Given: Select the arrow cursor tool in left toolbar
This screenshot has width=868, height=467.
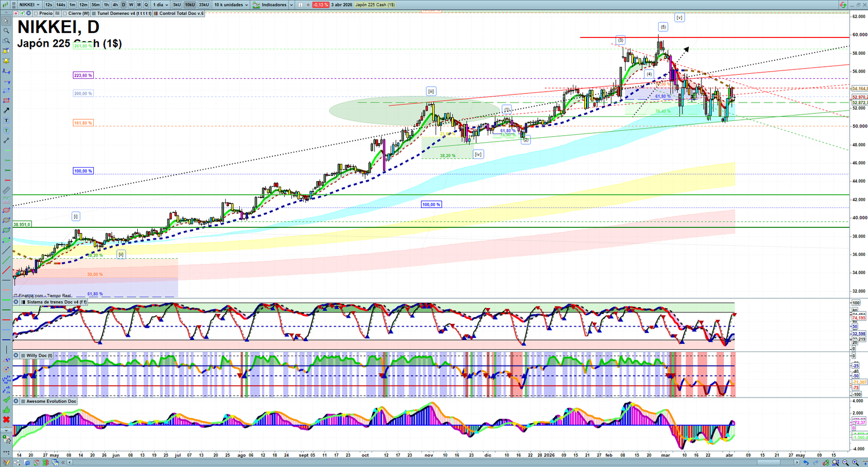Looking at the screenshot, I should [x=6, y=21].
